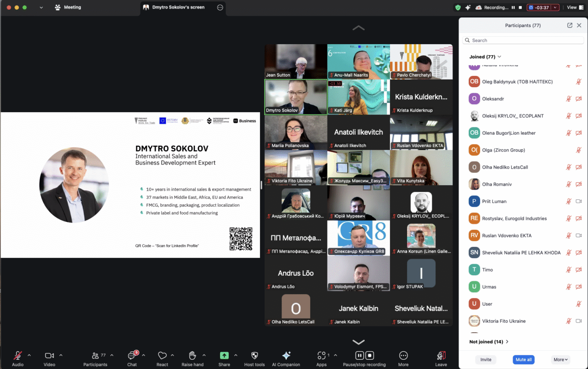Open Host tools shield icon

click(x=254, y=356)
